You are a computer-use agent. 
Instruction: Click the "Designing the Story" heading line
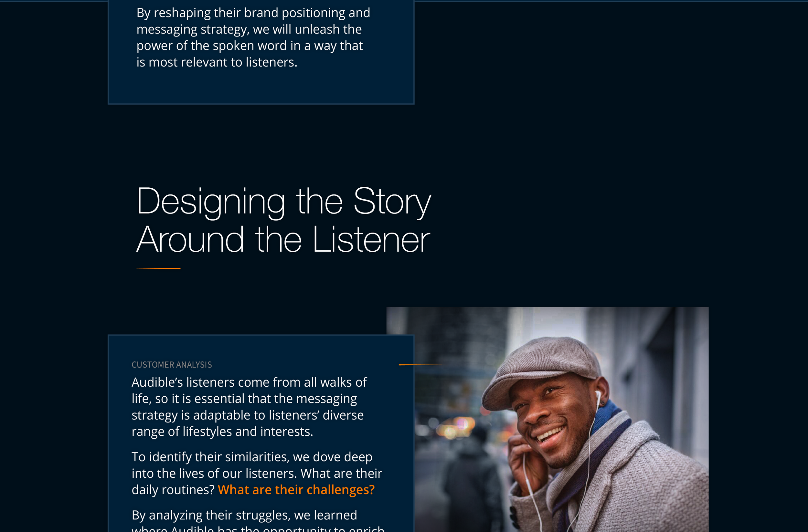click(x=284, y=202)
